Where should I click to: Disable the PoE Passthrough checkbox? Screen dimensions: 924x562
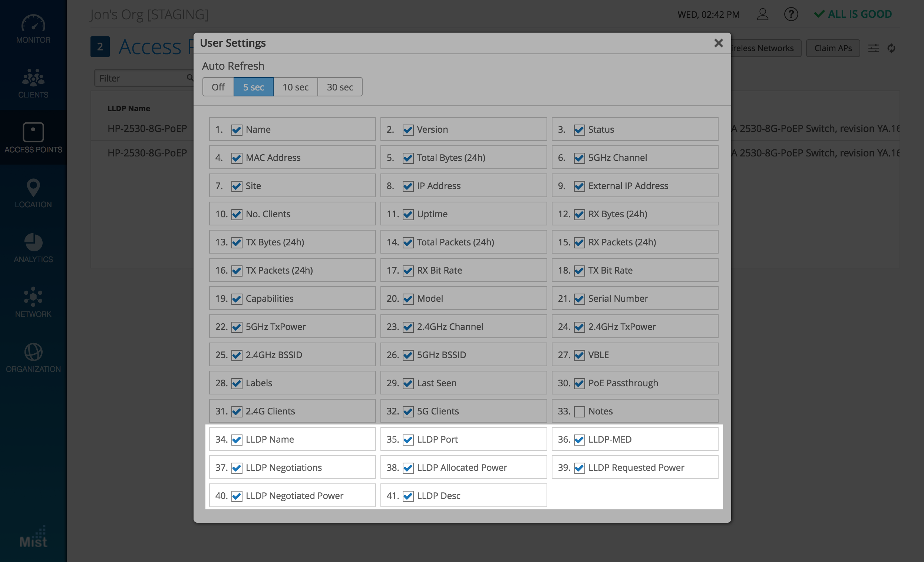point(579,383)
